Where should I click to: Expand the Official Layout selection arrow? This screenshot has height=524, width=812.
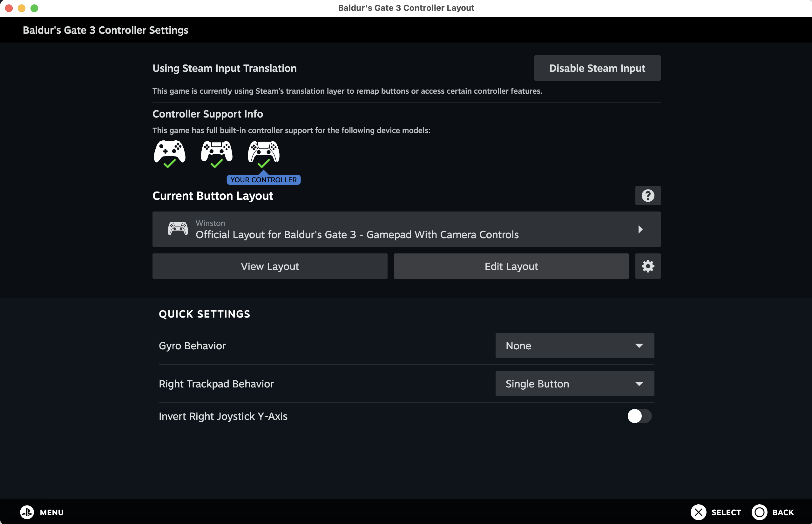click(640, 229)
